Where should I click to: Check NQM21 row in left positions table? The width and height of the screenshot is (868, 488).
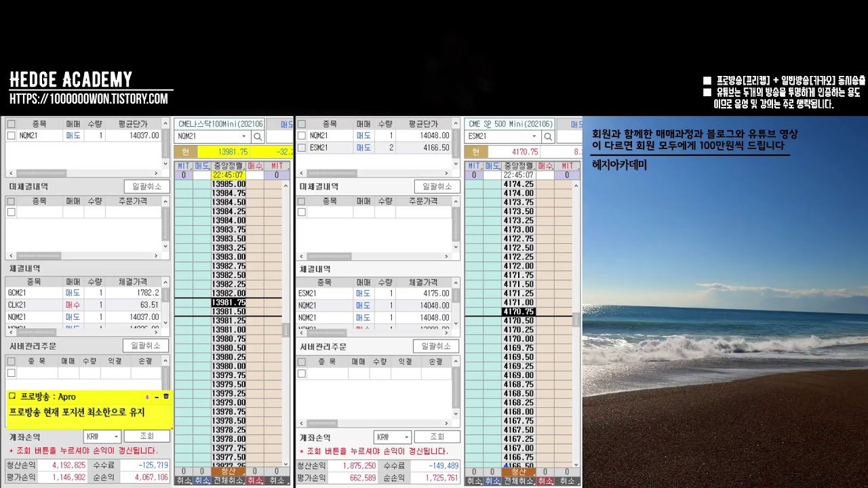point(11,136)
